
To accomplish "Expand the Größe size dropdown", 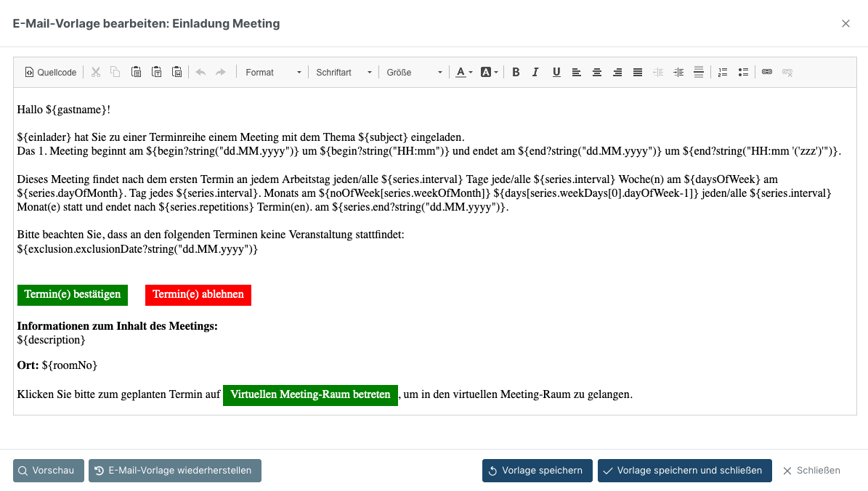I will tap(414, 72).
